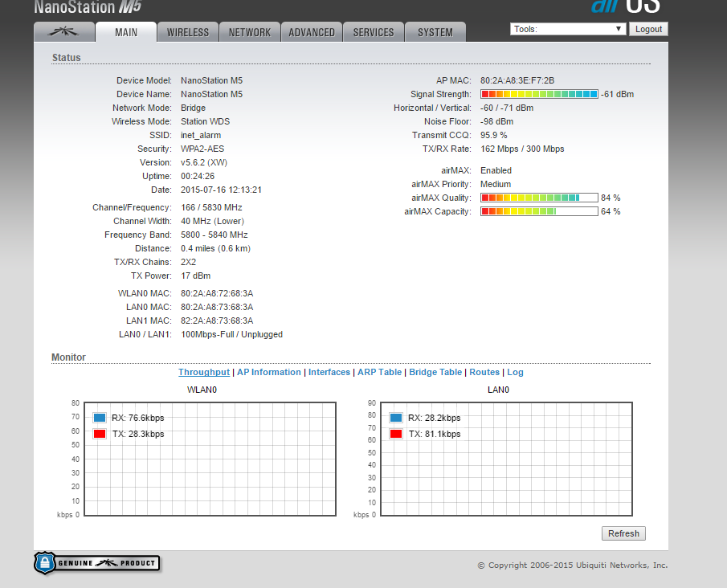
Task: Switch to the SYSTEM tab
Action: click(x=435, y=32)
